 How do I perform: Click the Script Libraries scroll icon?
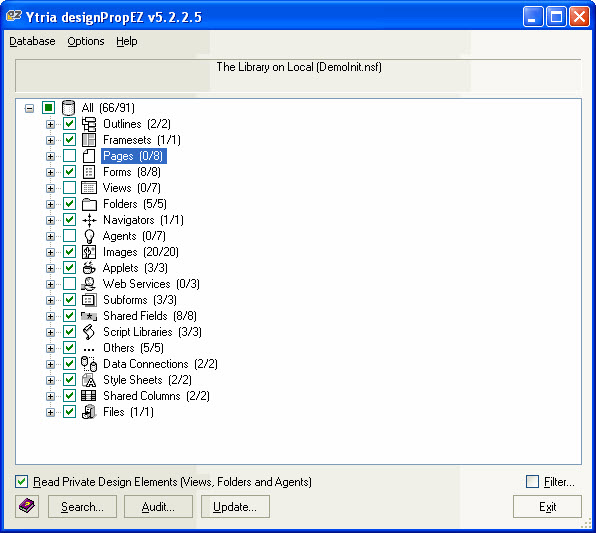tap(89, 332)
